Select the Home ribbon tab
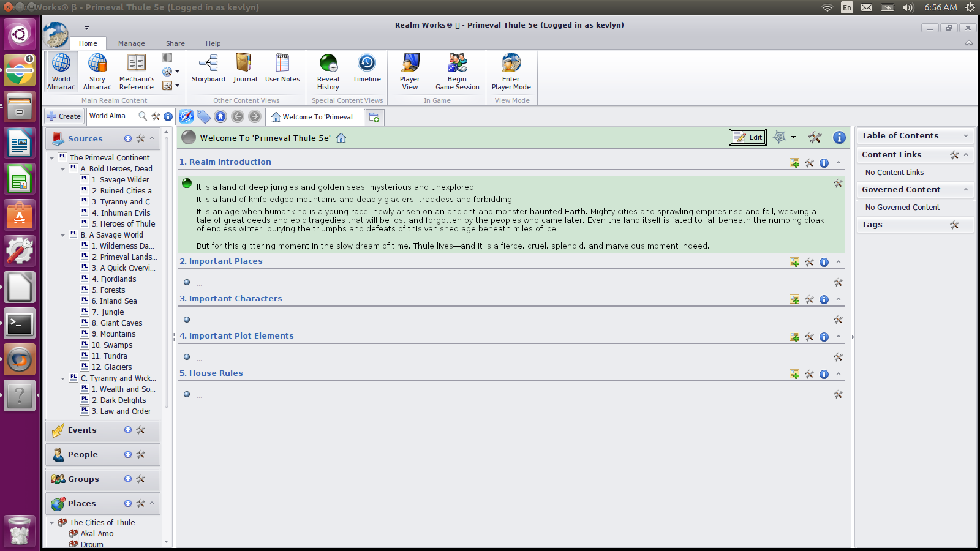The height and width of the screenshot is (551, 980). click(88, 43)
